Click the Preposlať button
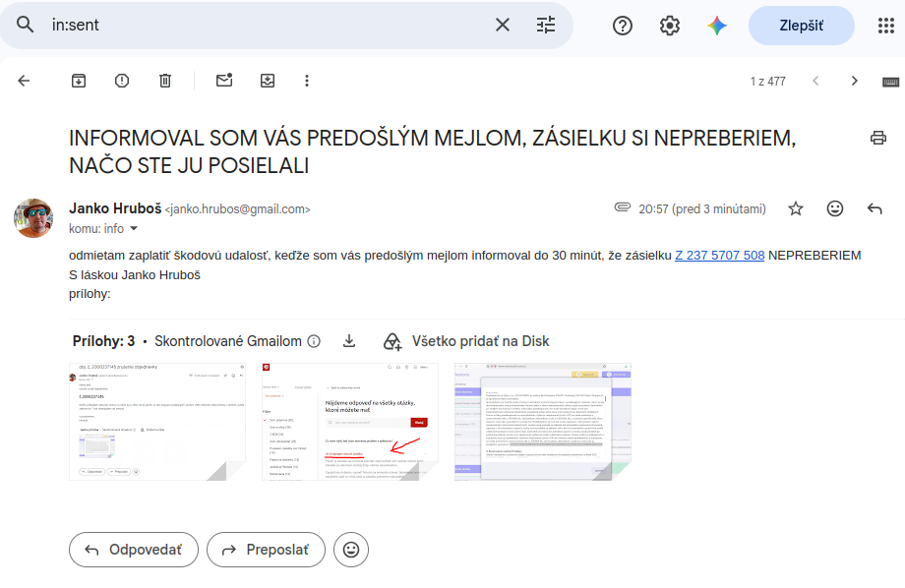Screen dimensions: 905x588 266,550
